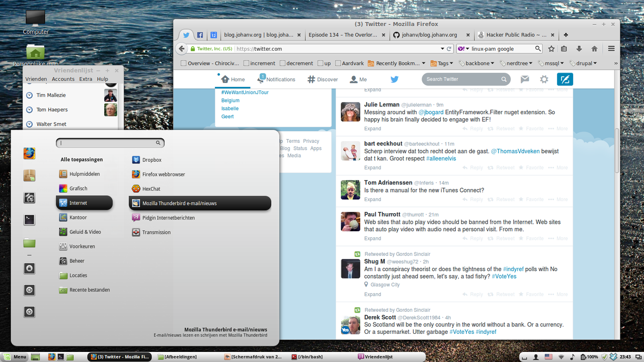Open Twitter direct messages envelope icon
This screenshot has height=362, width=644.
[525, 79]
